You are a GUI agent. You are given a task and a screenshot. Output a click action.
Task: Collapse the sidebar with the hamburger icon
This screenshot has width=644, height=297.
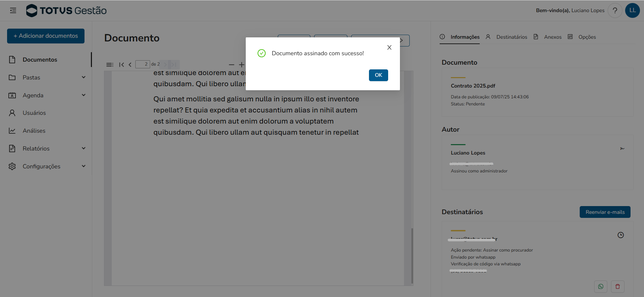13,10
